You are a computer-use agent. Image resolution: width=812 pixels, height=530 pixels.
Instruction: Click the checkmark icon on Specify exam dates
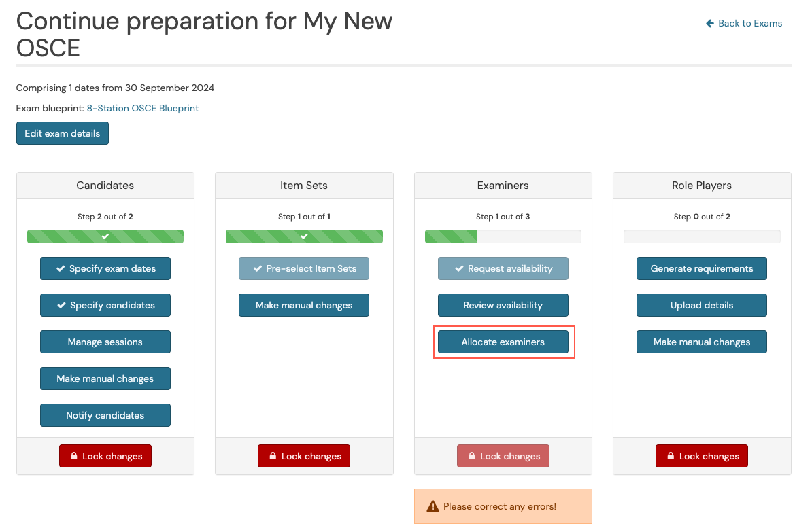61,268
